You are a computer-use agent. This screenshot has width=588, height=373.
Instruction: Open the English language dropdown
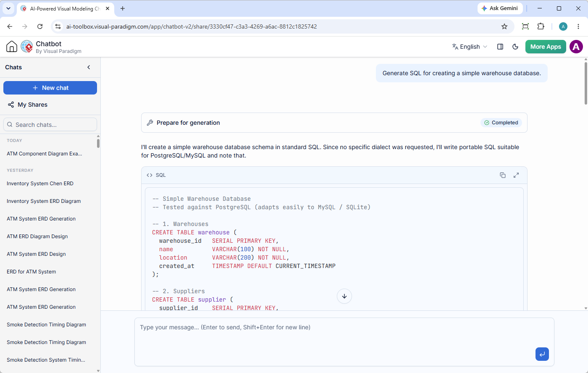[470, 47]
